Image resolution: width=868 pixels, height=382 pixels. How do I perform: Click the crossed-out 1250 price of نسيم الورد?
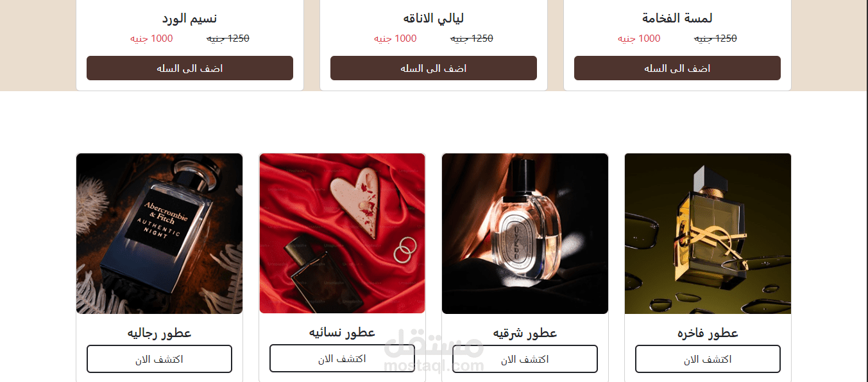click(228, 39)
